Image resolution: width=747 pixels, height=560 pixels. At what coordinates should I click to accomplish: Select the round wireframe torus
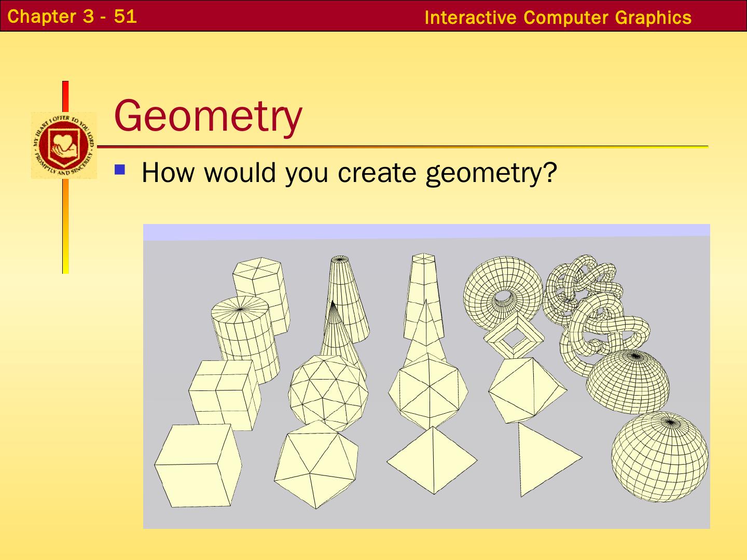coord(502,293)
